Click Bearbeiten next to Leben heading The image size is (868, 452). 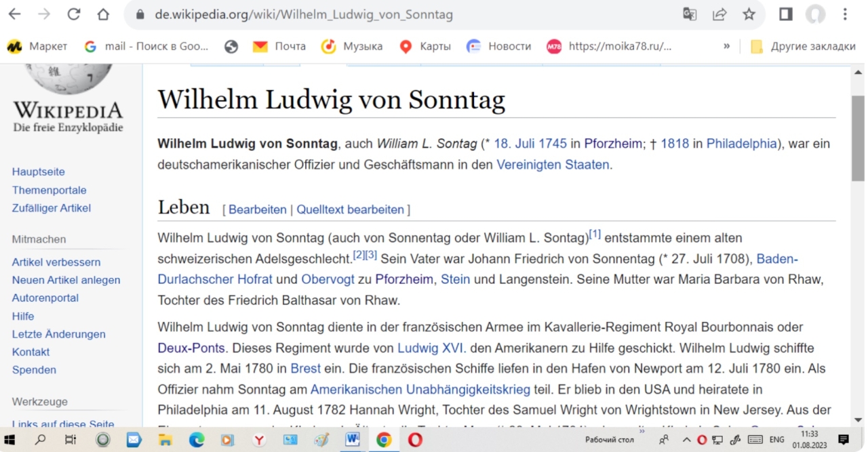[x=257, y=209]
